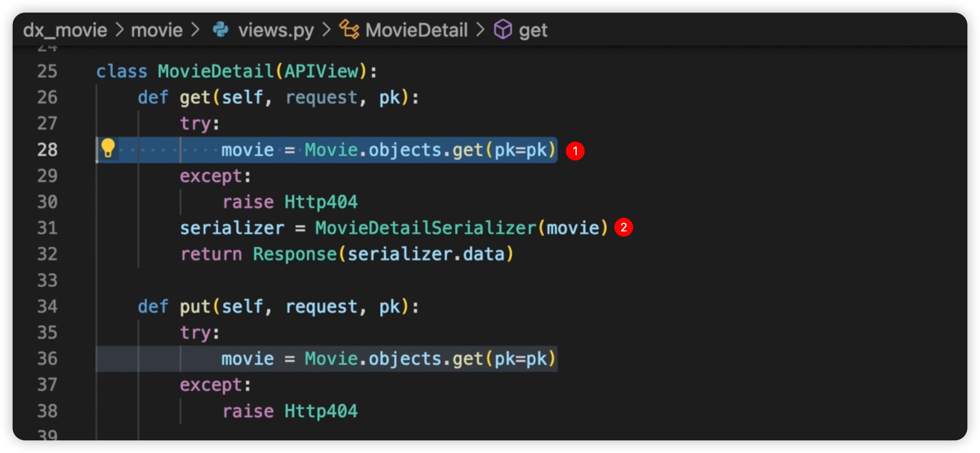Expand chevron after views.py breadcrumb
This screenshot has width=980, height=453.
coord(326,30)
